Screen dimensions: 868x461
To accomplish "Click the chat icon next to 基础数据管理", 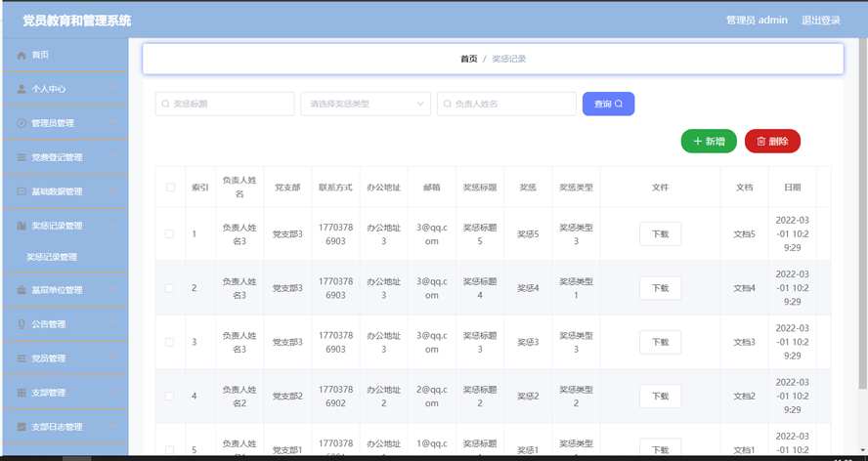I will (22, 191).
